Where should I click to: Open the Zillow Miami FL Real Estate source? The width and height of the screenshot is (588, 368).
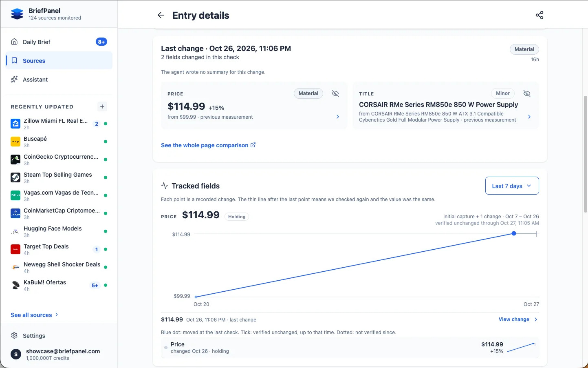59,124
